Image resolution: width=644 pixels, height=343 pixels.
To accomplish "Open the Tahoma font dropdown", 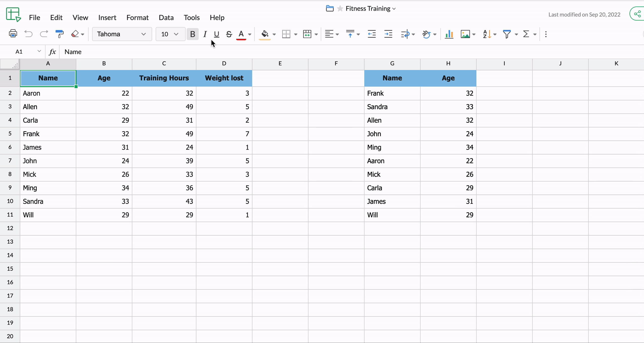I will [x=122, y=34].
